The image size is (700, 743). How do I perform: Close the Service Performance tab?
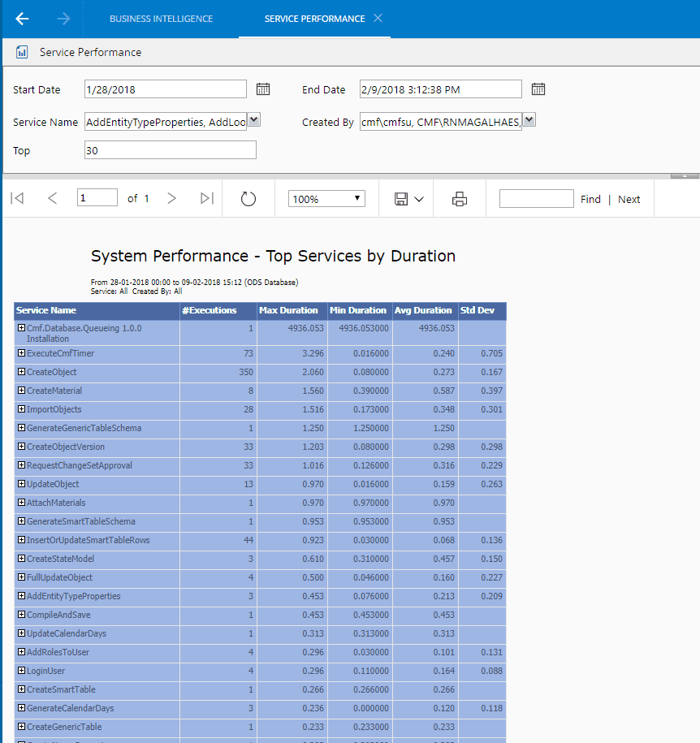pyautogui.click(x=378, y=19)
